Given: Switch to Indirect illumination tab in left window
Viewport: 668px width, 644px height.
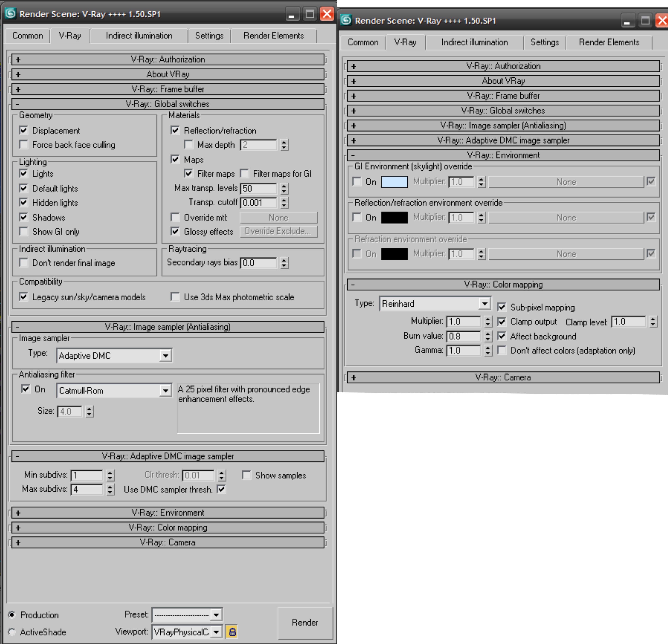Looking at the screenshot, I should [139, 36].
